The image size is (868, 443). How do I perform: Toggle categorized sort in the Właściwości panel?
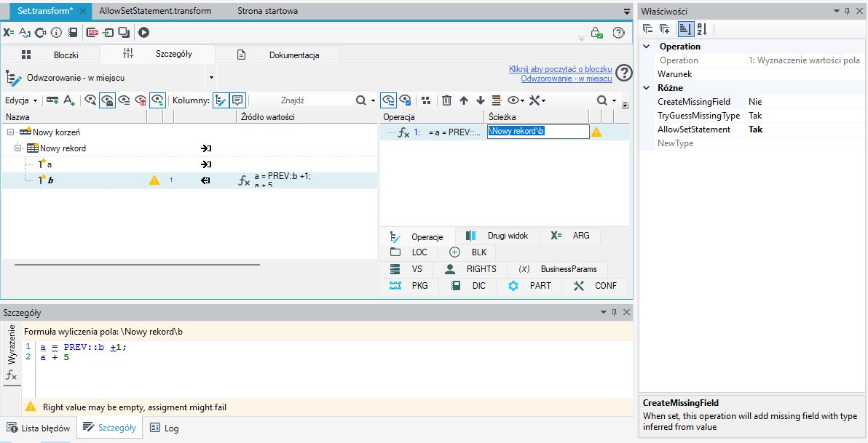click(x=686, y=29)
